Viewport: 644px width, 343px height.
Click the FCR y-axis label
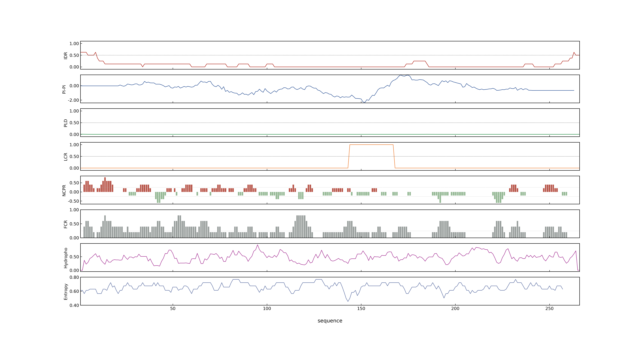66,224
